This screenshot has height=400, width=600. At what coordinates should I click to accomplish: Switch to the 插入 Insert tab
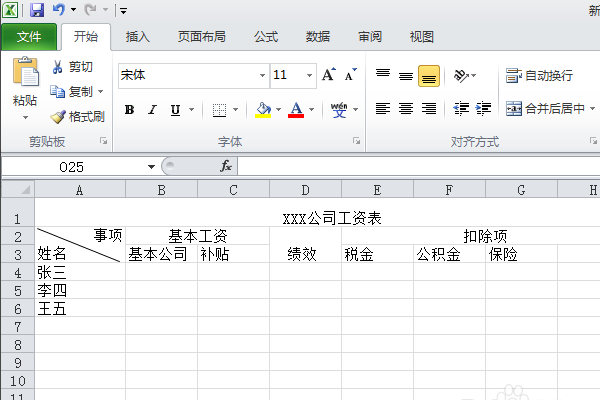(x=137, y=37)
